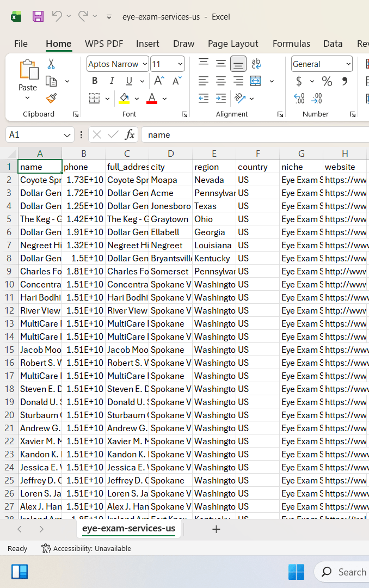This screenshot has height=588, width=369.
Task: Click Comma Style icon
Action: click(345, 81)
